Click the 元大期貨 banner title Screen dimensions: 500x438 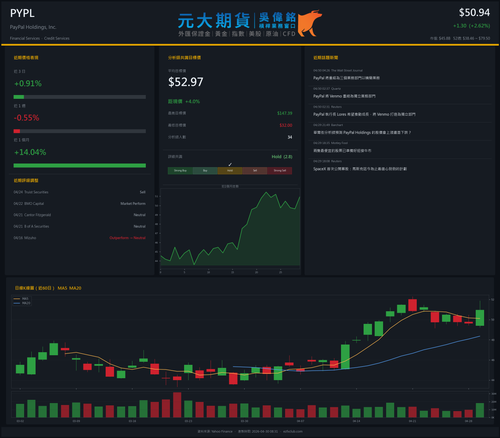[x=214, y=20]
